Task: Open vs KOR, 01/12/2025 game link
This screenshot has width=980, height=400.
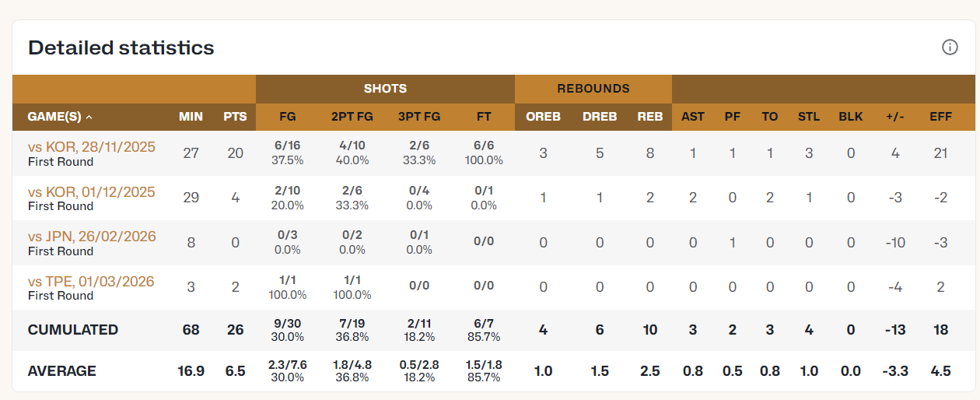Action: click(92, 191)
